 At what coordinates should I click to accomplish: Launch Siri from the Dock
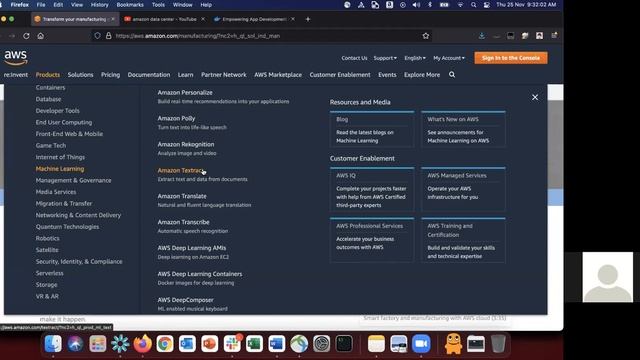point(75,344)
